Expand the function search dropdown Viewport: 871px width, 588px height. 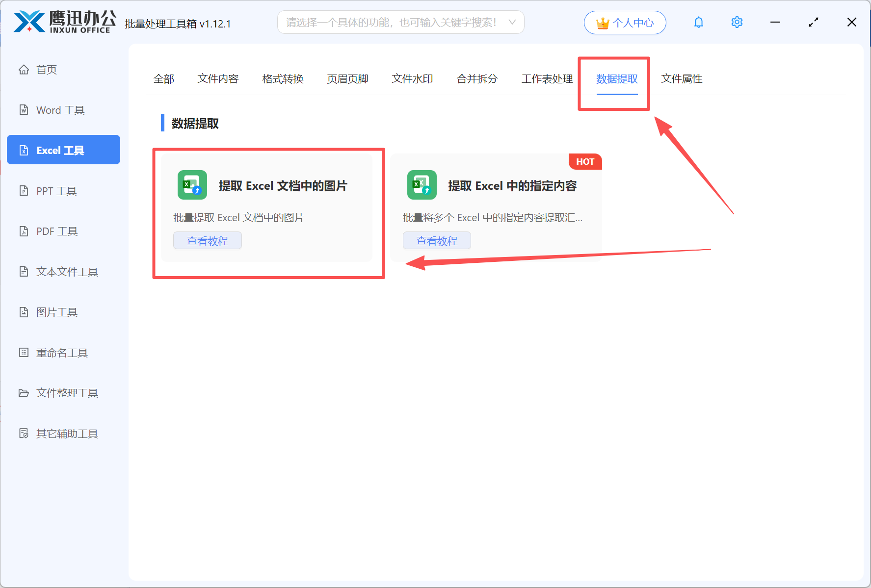pyautogui.click(x=512, y=22)
